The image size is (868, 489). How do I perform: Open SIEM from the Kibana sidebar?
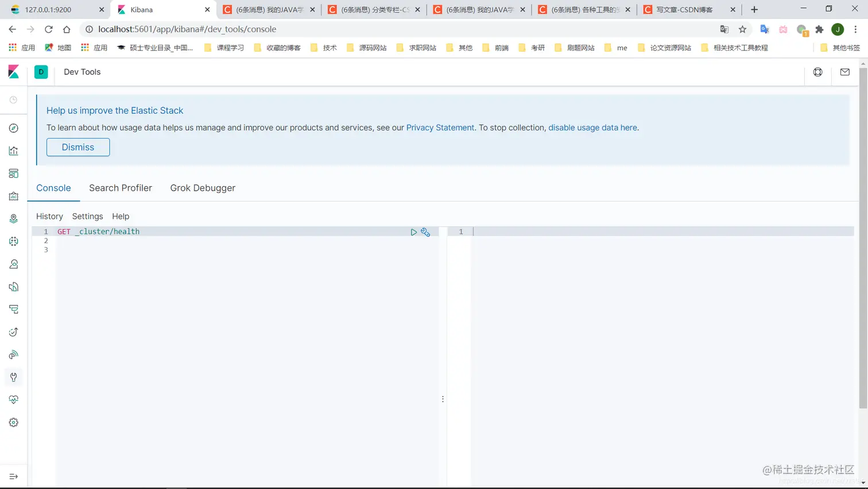point(14,355)
